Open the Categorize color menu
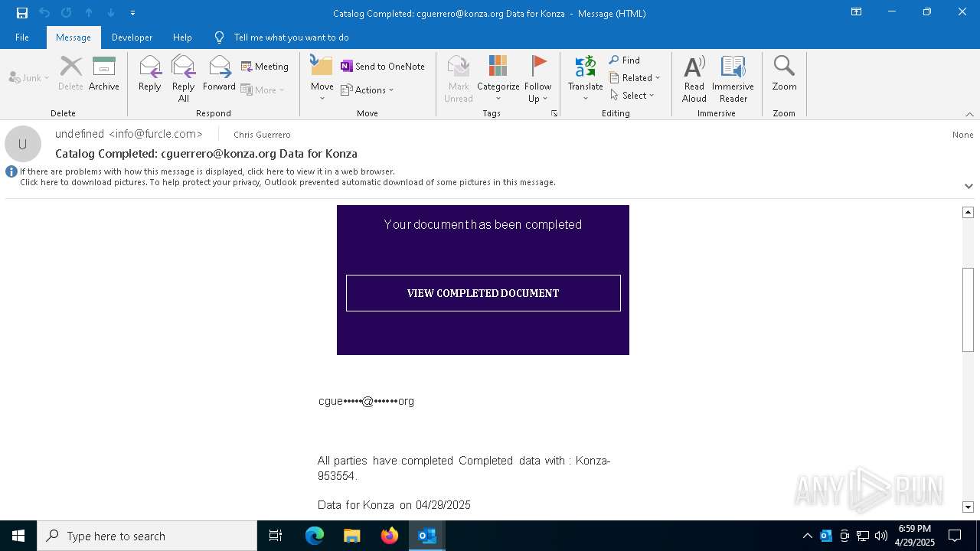 498,78
